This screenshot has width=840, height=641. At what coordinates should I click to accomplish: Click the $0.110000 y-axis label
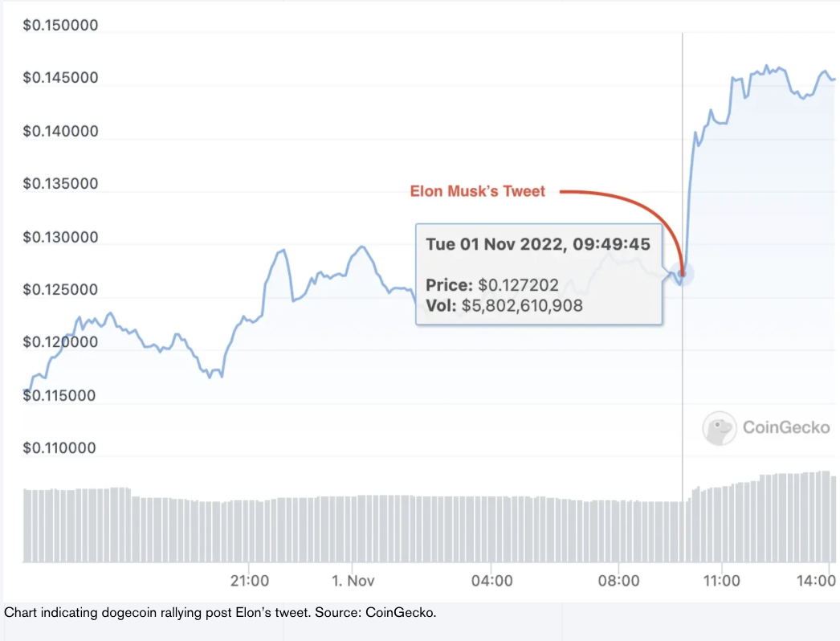(x=60, y=447)
